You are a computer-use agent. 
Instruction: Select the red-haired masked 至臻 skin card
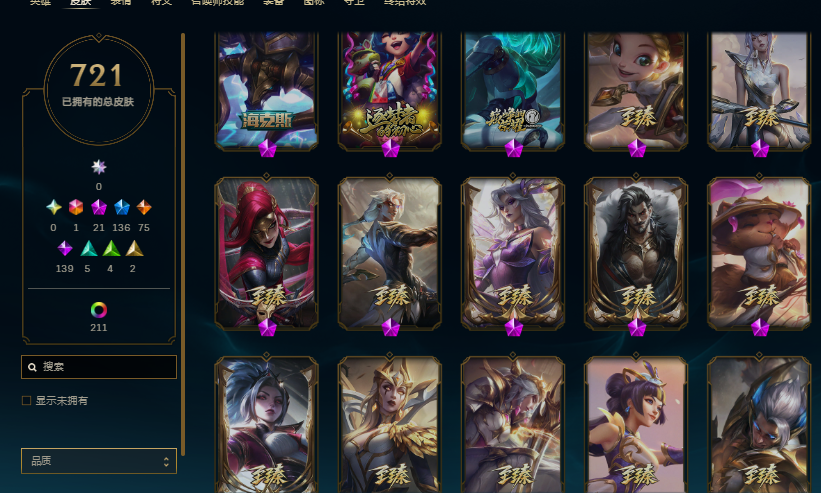(267, 254)
